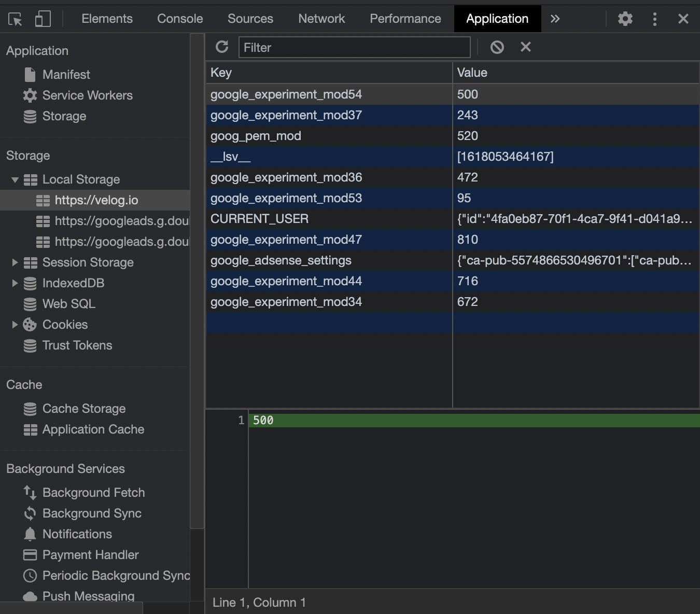Open the Manifest page
Image resolution: width=700 pixels, height=614 pixels.
click(65, 74)
